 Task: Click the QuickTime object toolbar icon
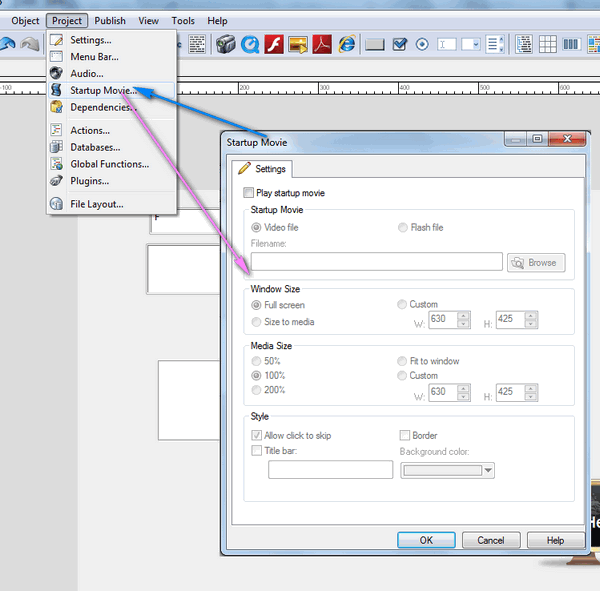[x=250, y=44]
